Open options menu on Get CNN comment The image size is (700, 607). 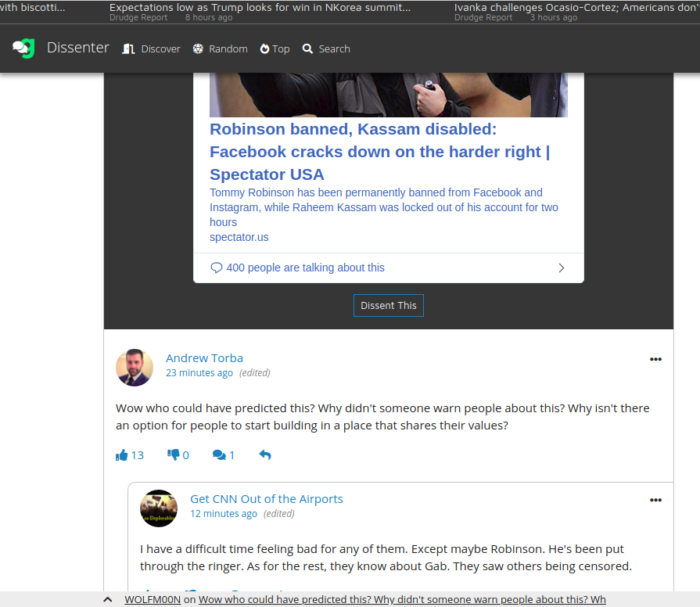655,500
